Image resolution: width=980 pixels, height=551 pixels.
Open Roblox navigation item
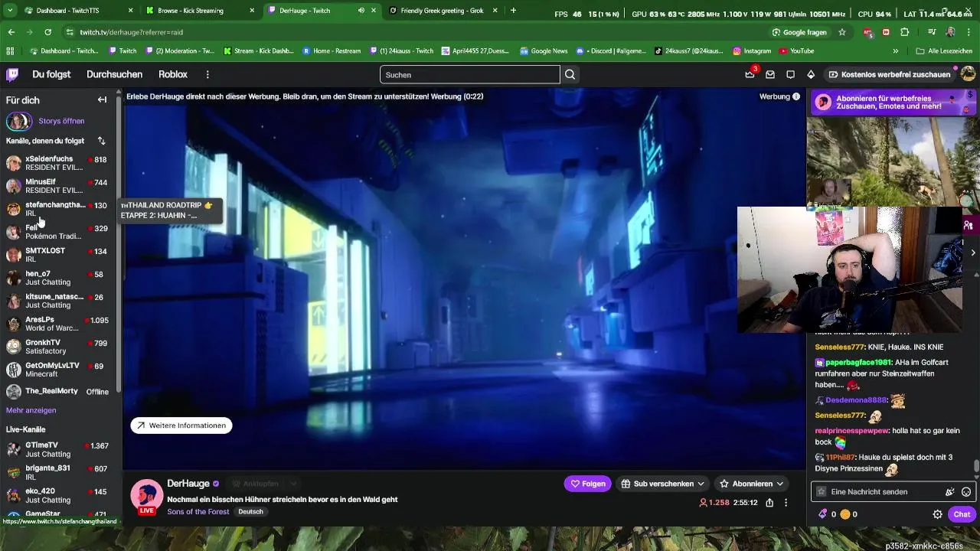pos(173,74)
